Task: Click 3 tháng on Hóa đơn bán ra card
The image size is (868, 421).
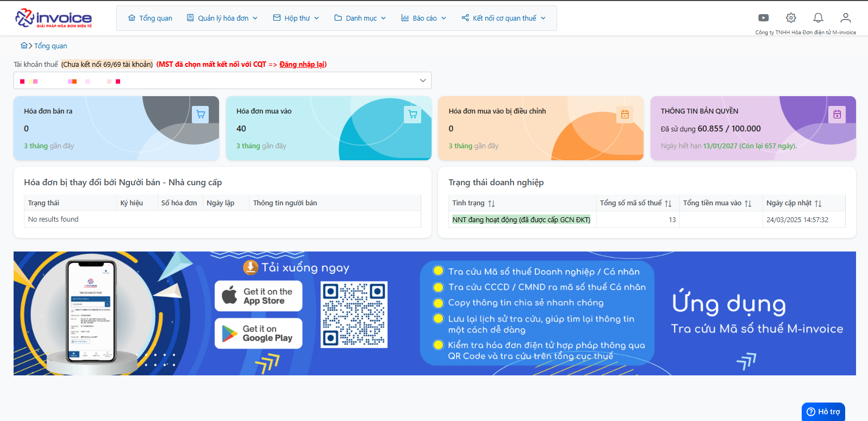Action: tap(35, 146)
